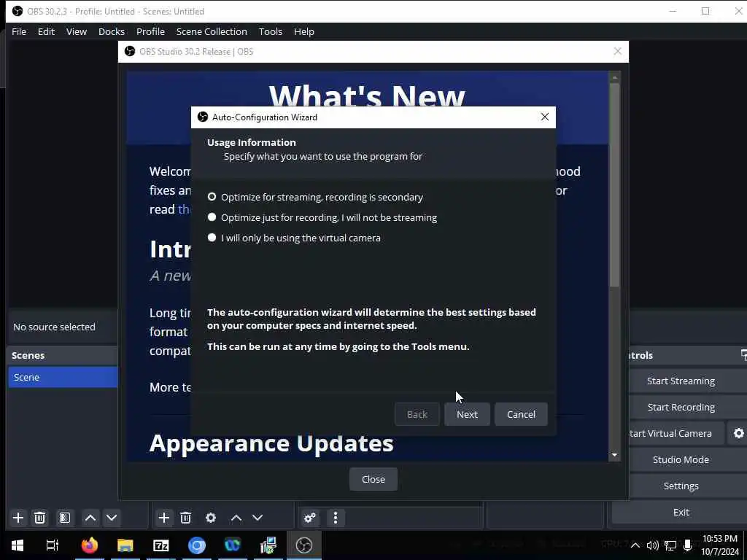The image size is (747, 560).
Task: Open the Scene Collection menu
Action: (x=212, y=31)
